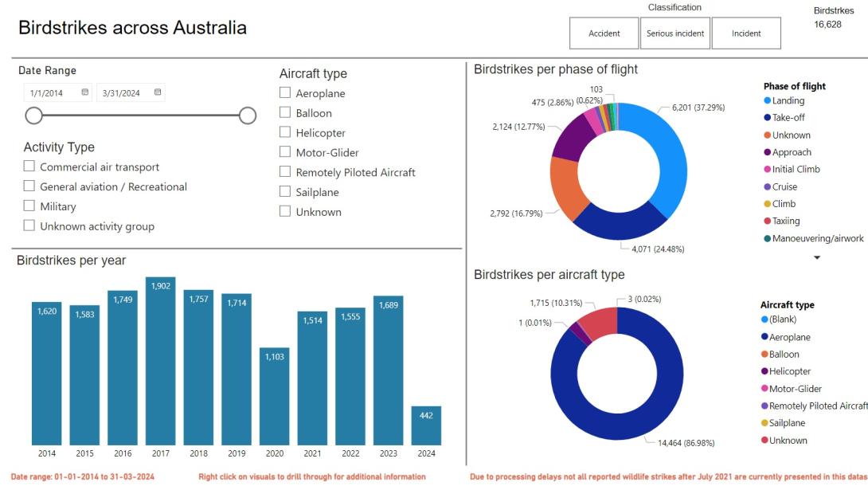Viewport: 868px width, 486px height.
Task: Select the Serious incident classification filter
Action: (675, 33)
